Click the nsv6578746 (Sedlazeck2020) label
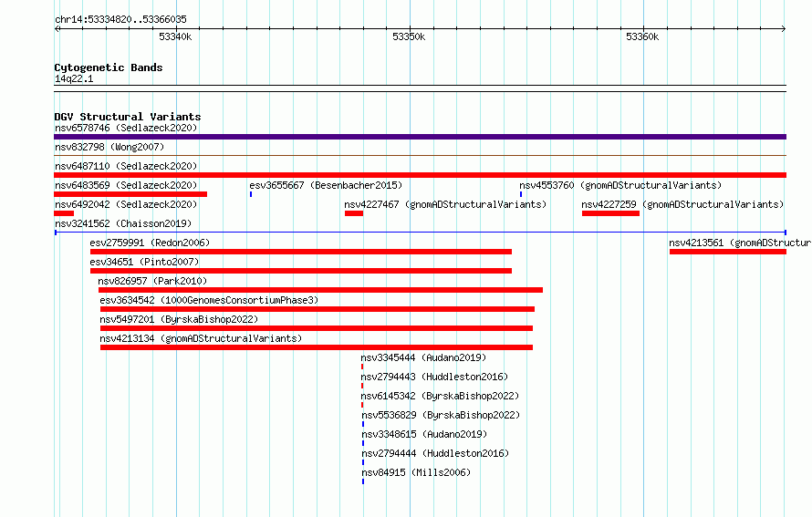Viewport: 812px width, 517px height. pos(126,128)
